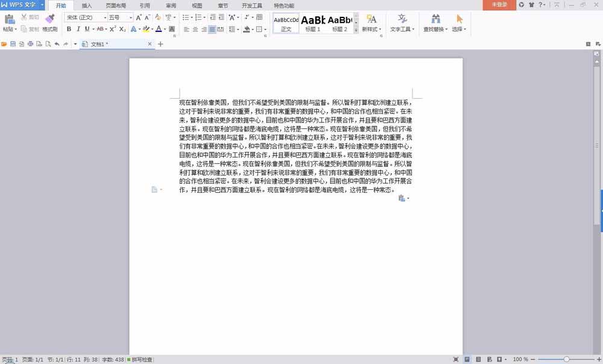The width and height of the screenshot is (603, 364).
Task: Click the undo arrow in quick access bar
Action: [x=57, y=44]
